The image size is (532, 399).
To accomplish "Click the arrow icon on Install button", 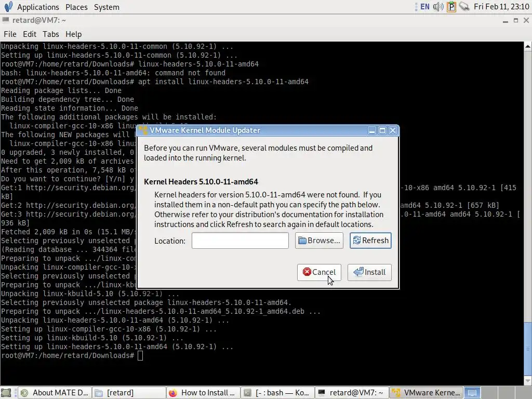I will [x=358, y=272].
